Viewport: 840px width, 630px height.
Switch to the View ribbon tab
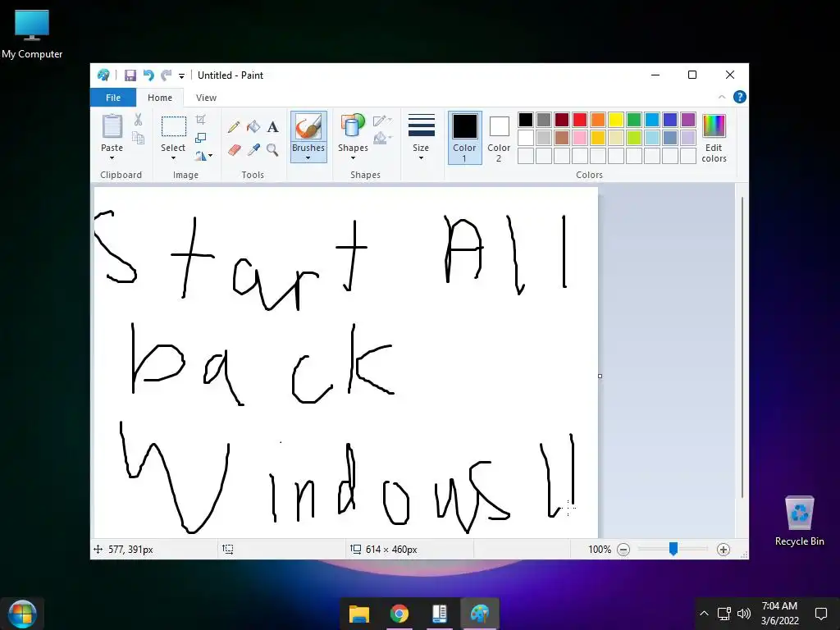206,98
